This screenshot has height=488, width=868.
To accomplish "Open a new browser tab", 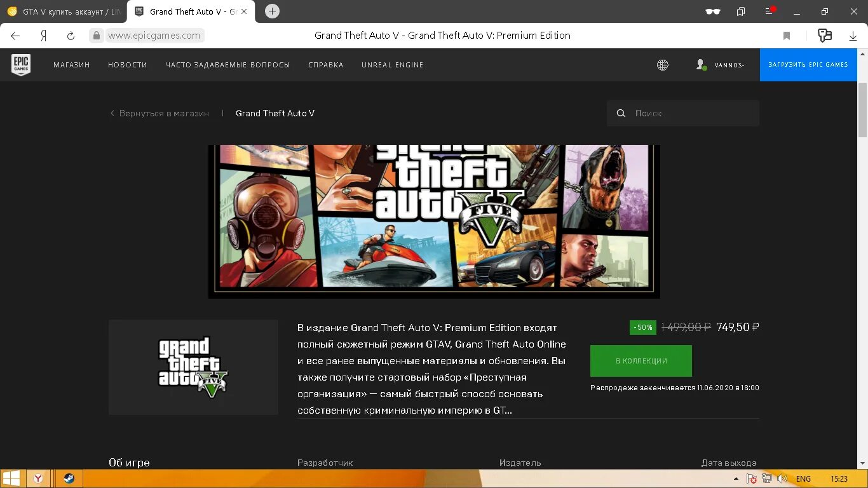I will click(272, 11).
